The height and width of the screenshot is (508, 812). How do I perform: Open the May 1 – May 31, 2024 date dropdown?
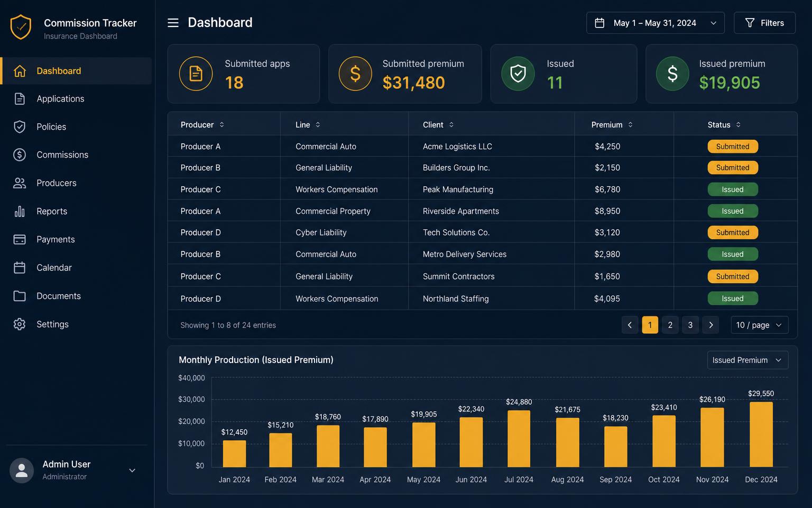click(x=655, y=23)
